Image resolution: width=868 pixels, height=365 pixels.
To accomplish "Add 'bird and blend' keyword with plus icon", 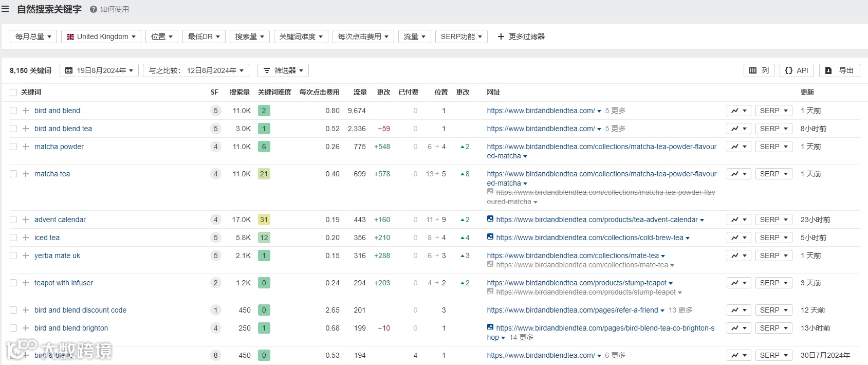I will [26, 111].
